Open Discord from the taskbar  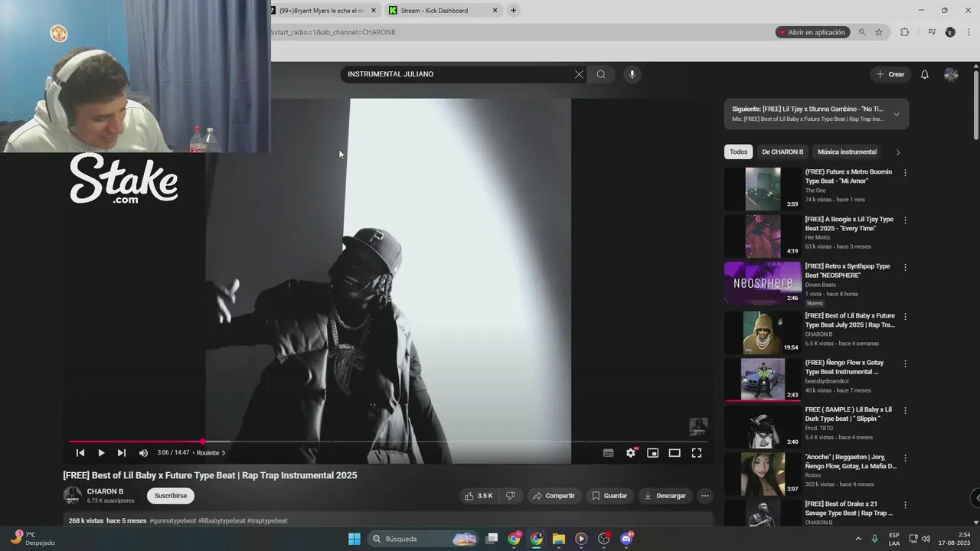(x=626, y=539)
